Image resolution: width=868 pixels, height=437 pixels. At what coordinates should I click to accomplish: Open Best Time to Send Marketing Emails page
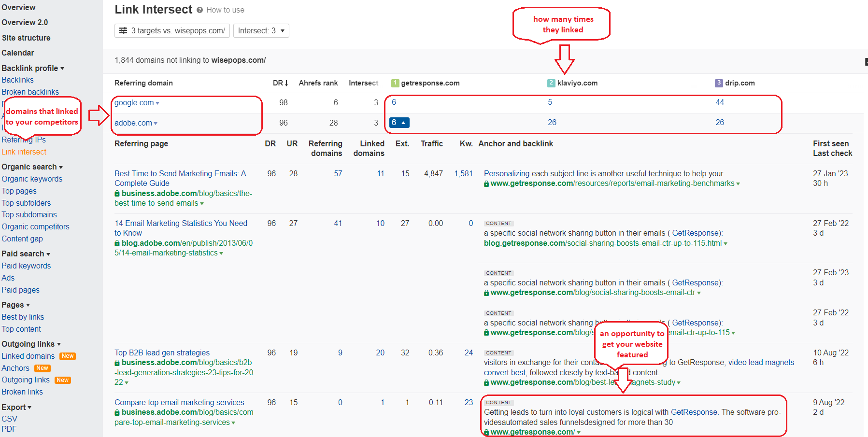(180, 179)
